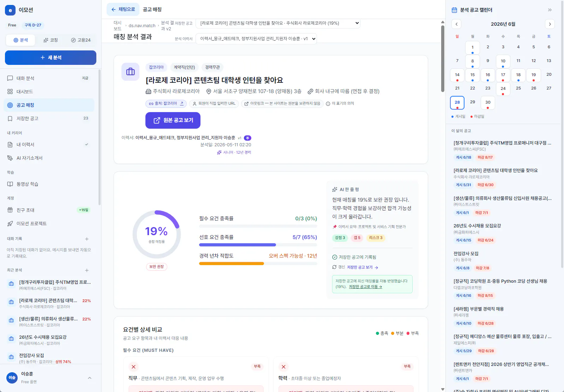This screenshot has height=392, width=564.
Task: Click ds.nav.match breadcrumb item
Action: [x=142, y=26]
